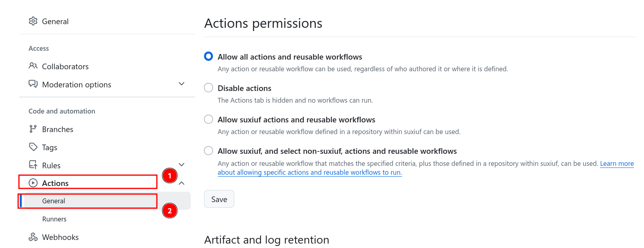Click the Webhooks icon in sidebar
This screenshot has height=248, width=644.
[x=33, y=237]
